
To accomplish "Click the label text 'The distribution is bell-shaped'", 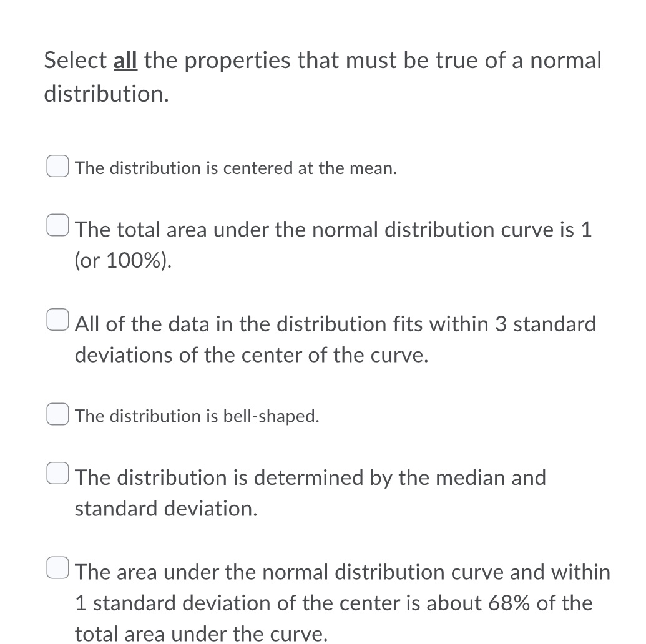I will [197, 416].
